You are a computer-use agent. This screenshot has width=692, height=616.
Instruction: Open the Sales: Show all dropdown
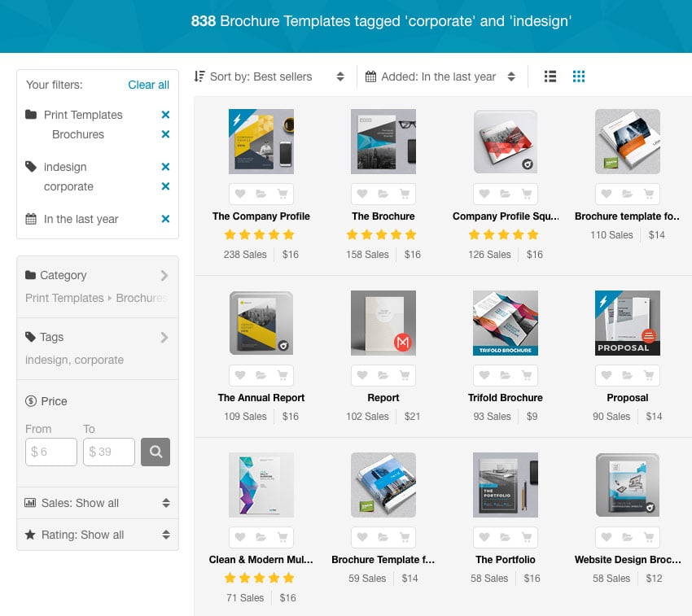pyautogui.click(x=98, y=503)
